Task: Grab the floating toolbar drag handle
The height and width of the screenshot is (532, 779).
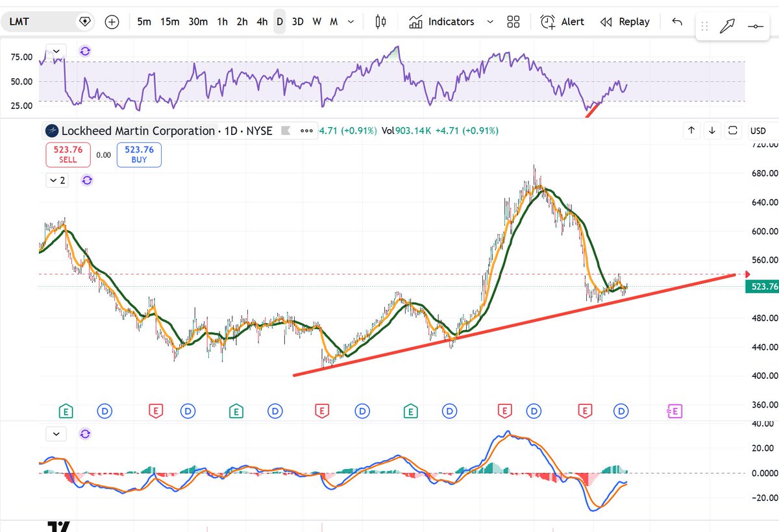Action: [x=704, y=27]
